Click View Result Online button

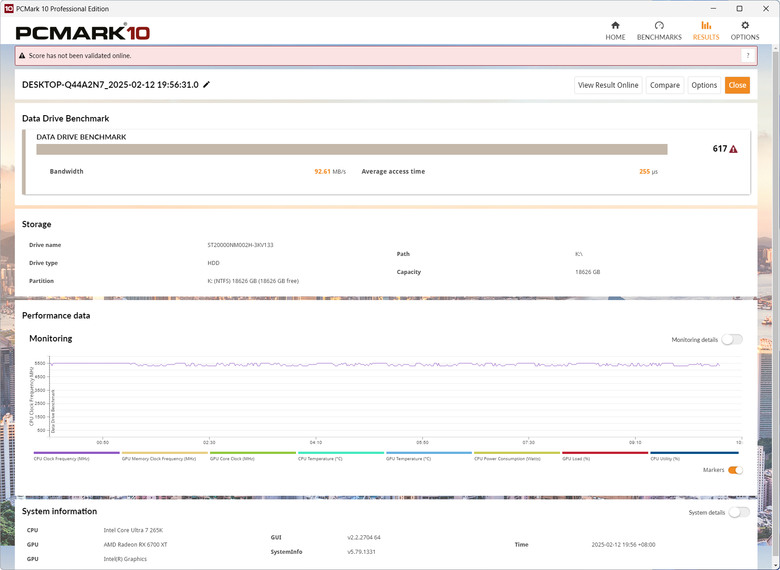608,85
